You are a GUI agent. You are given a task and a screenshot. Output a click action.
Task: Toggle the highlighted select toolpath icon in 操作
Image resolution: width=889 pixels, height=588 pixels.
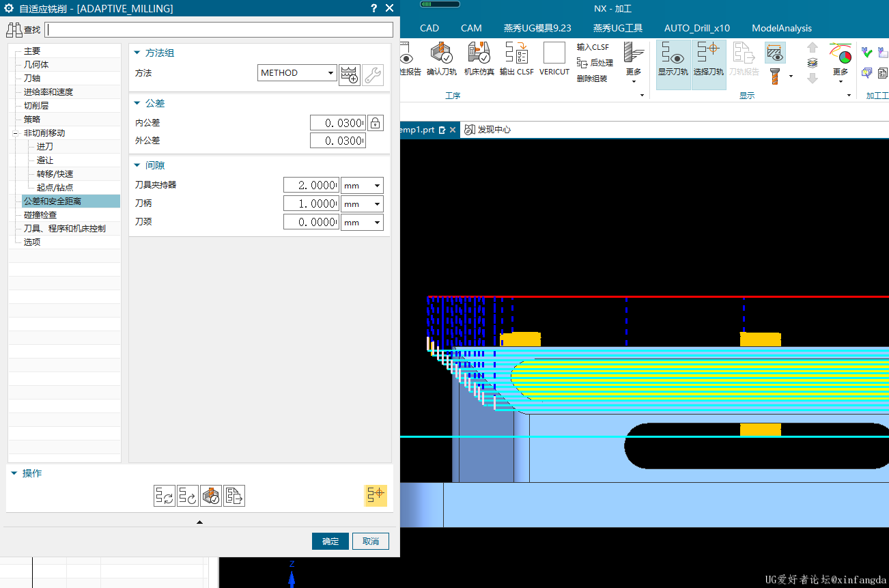coord(376,495)
